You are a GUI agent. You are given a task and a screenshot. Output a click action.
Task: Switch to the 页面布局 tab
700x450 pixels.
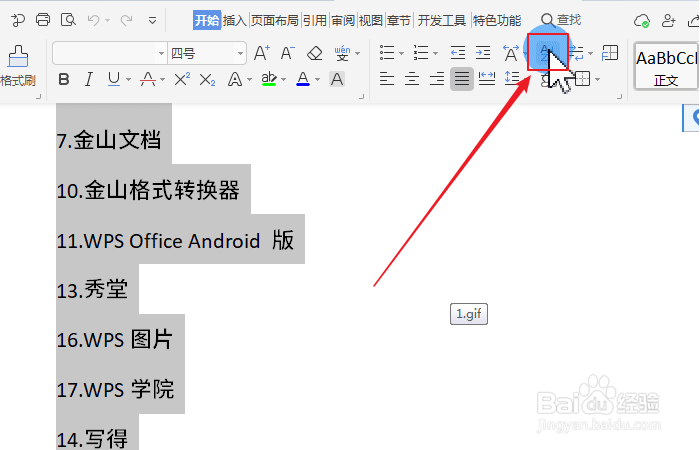click(x=275, y=20)
